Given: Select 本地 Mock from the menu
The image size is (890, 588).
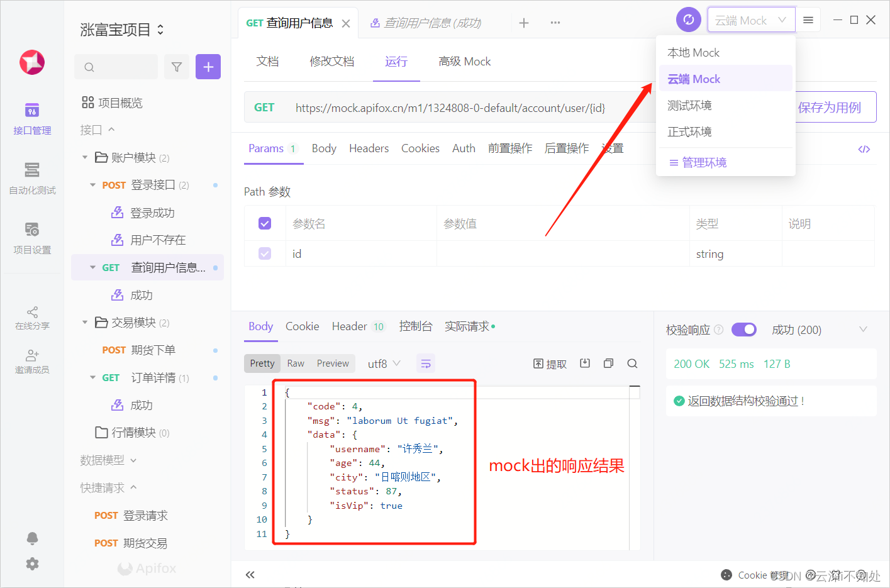Looking at the screenshot, I should click(725, 53).
